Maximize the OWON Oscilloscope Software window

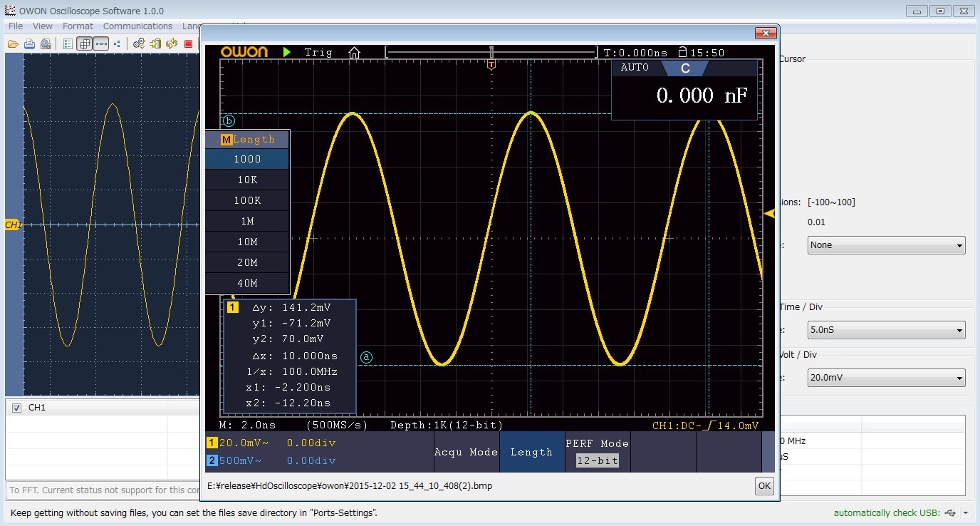point(940,11)
